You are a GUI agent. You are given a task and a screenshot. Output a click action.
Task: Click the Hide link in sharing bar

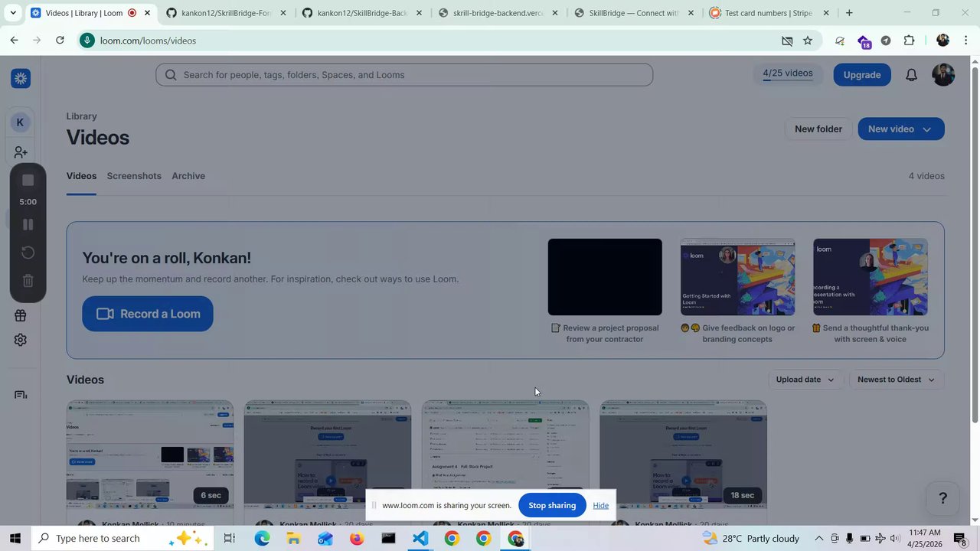click(600, 505)
